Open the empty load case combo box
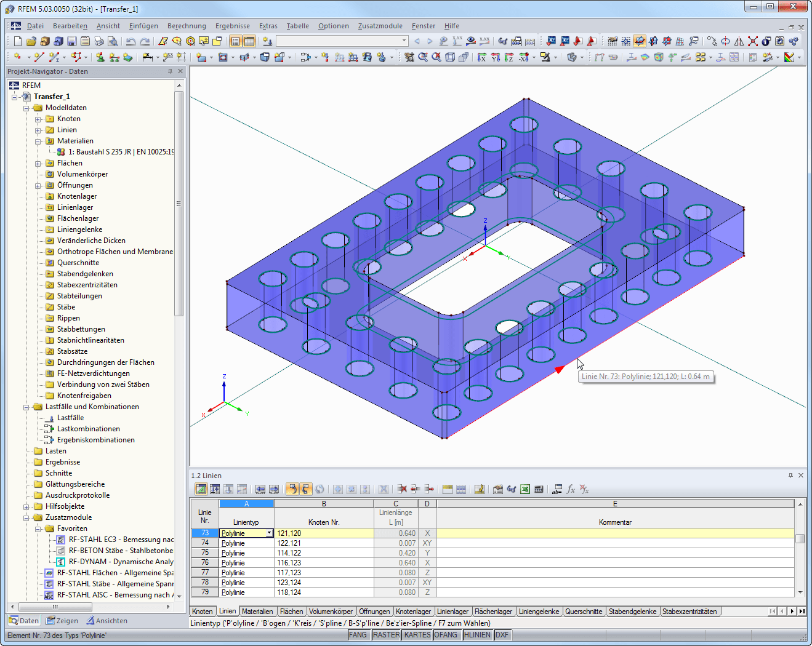Image resolution: width=812 pixels, height=646 pixels. point(342,41)
